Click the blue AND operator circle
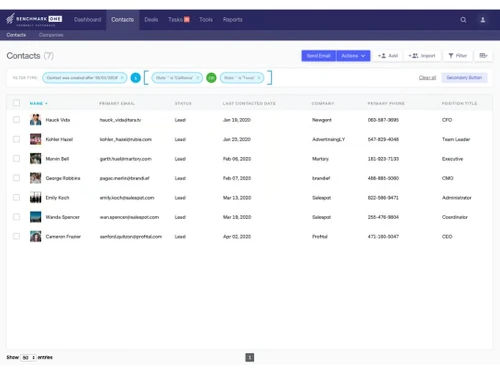The width and height of the screenshot is (500, 375). tap(135, 78)
